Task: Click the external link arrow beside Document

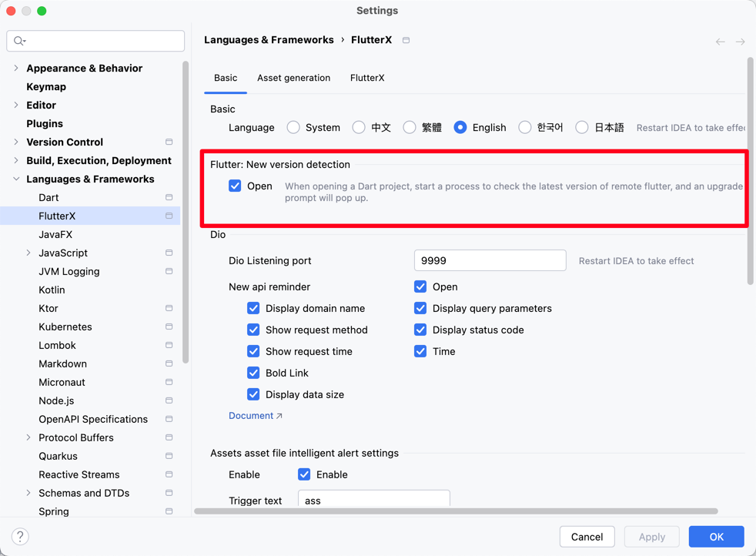Action: coord(279,416)
